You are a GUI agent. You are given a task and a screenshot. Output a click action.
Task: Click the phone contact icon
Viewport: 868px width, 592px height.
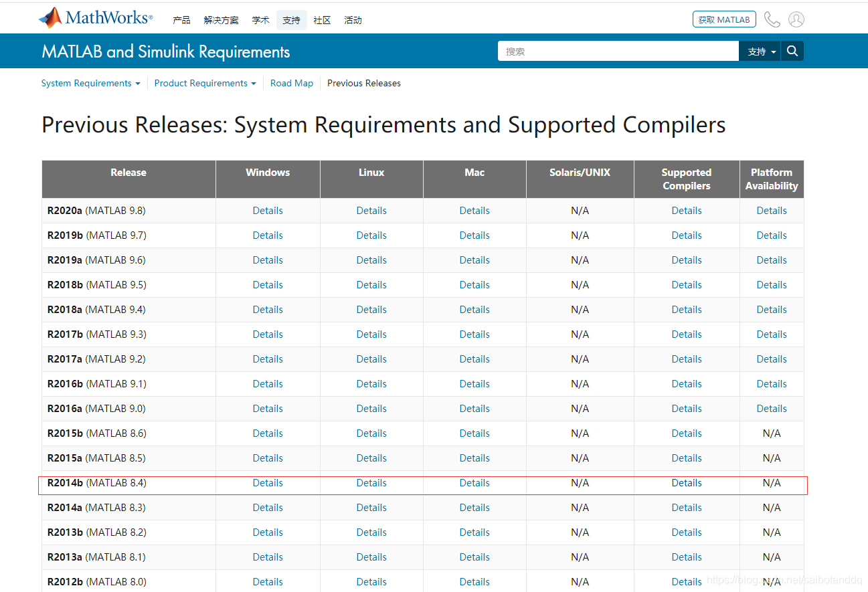pos(772,19)
